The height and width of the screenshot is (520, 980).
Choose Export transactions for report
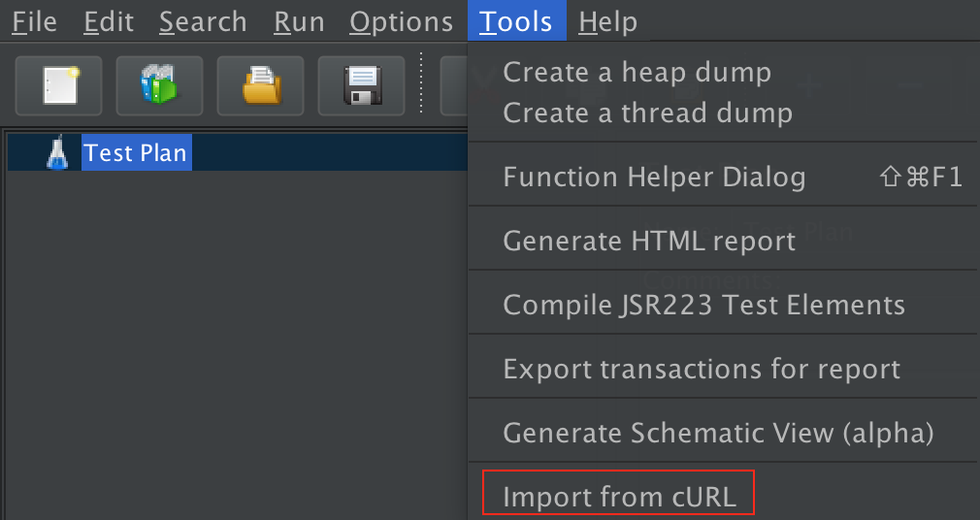(x=702, y=369)
